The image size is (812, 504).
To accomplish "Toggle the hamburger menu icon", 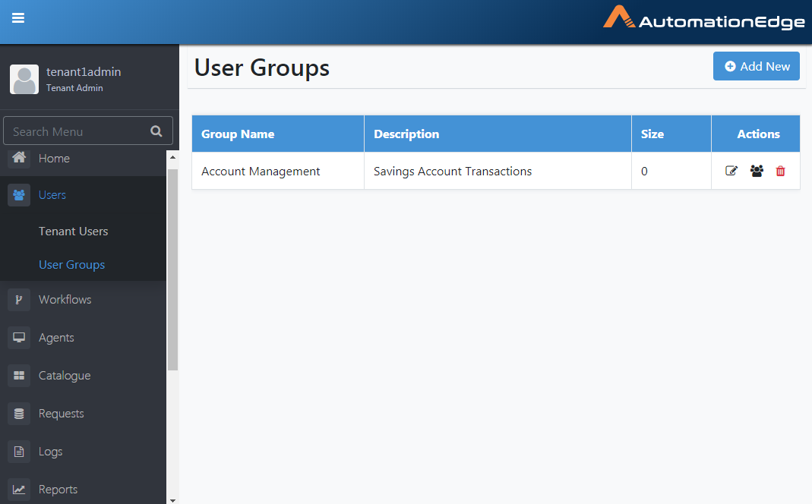I will 18,18.
